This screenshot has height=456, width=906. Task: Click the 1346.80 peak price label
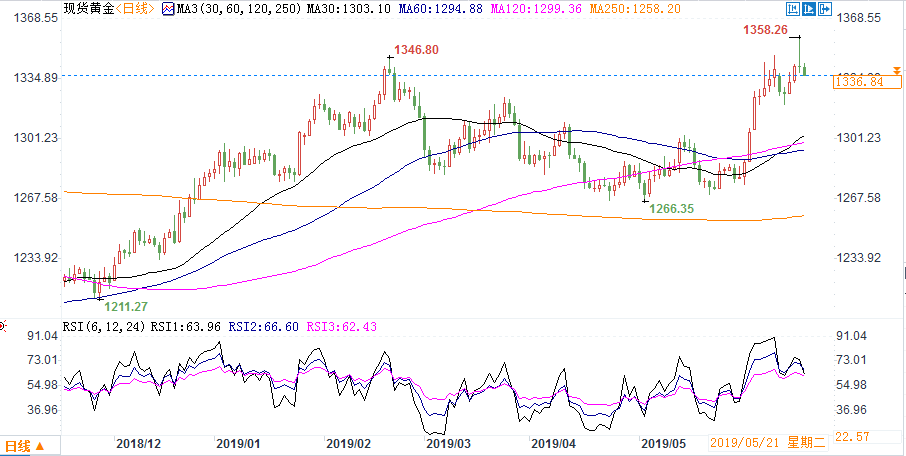click(x=415, y=50)
